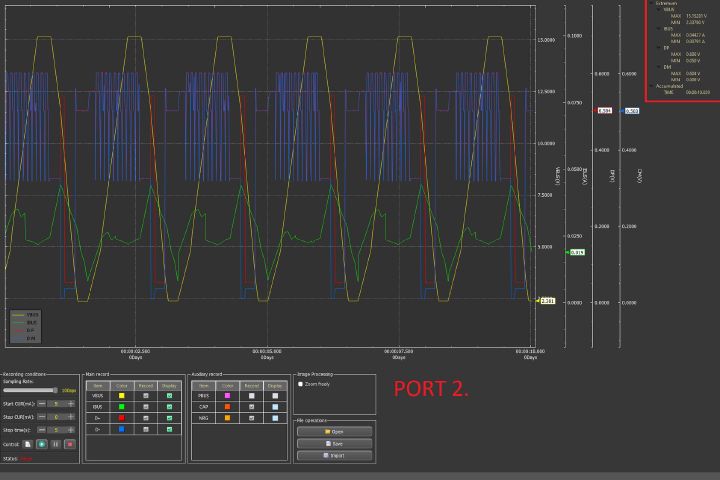The height and width of the screenshot is (480, 720).
Task: Click the Stop time input field
Action: pos(56,429)
